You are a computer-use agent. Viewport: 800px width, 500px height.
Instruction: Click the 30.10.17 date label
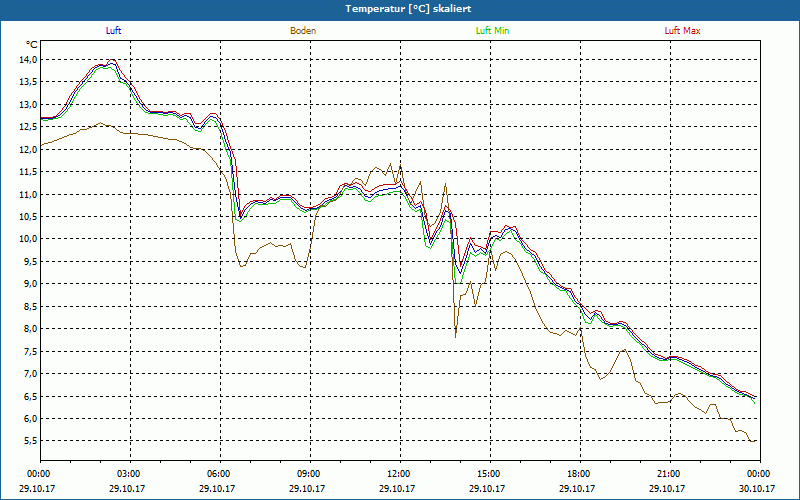click(x=757, y=488)
